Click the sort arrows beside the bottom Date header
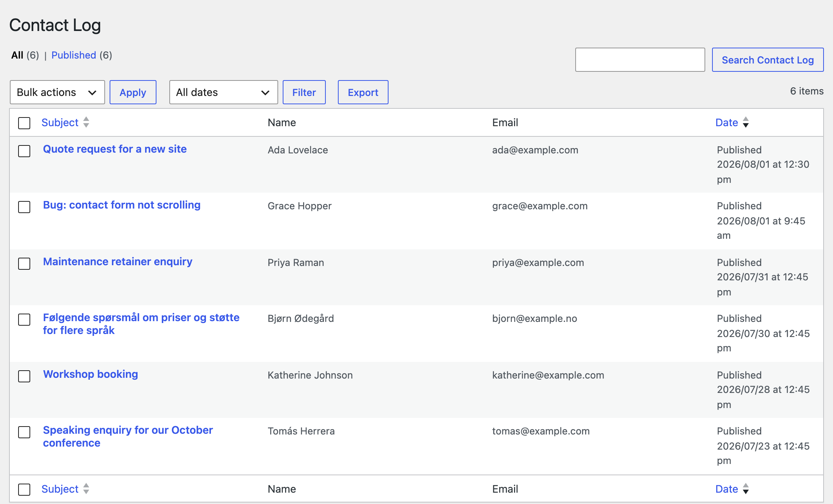The width and height of the screenshot is (833, 504). click(746, 489)
